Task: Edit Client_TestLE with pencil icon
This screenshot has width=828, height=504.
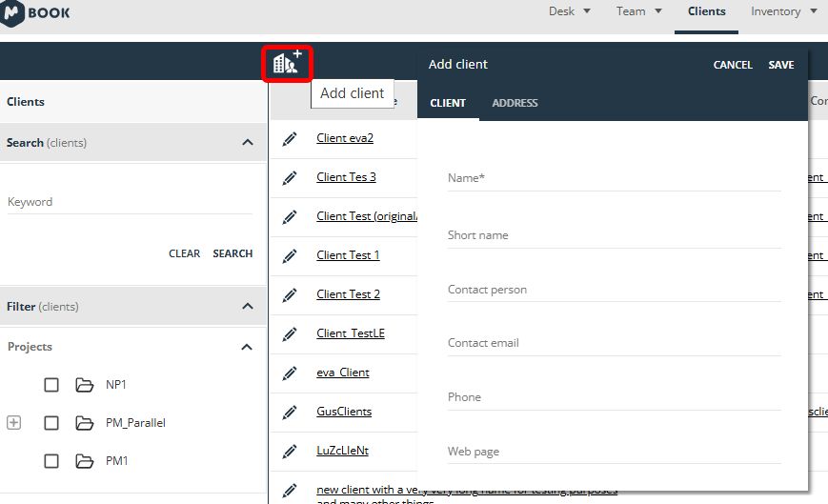Action: coord(290,334)
